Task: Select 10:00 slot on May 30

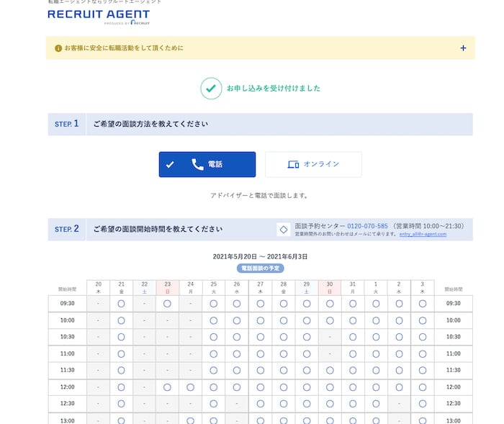Action: click(x=330, y=320)
